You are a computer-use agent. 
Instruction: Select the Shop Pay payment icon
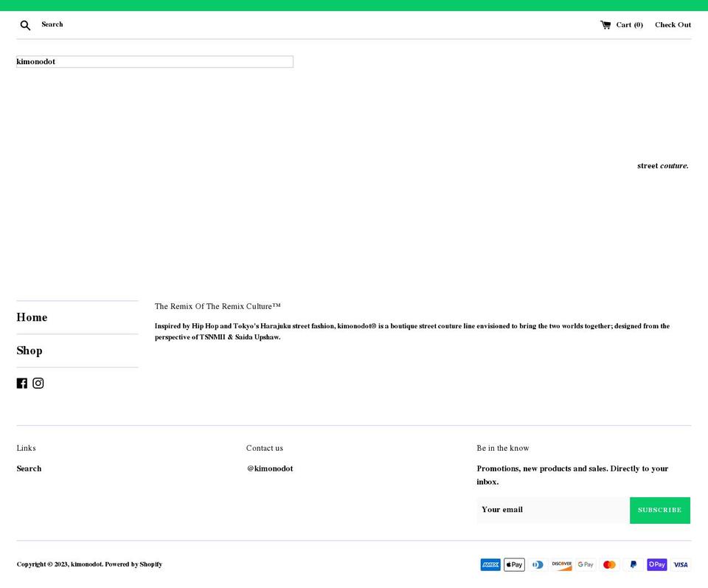pos(656,564)
